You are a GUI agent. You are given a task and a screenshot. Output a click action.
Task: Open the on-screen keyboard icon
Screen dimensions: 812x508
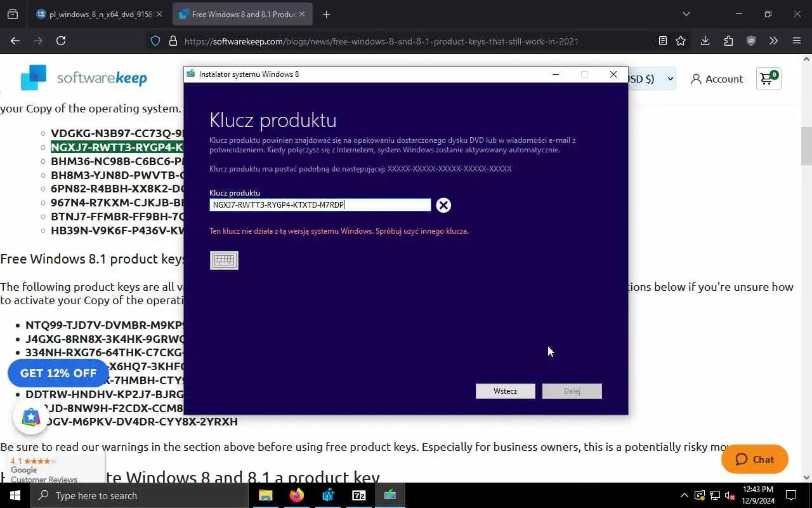click(224, 260)
